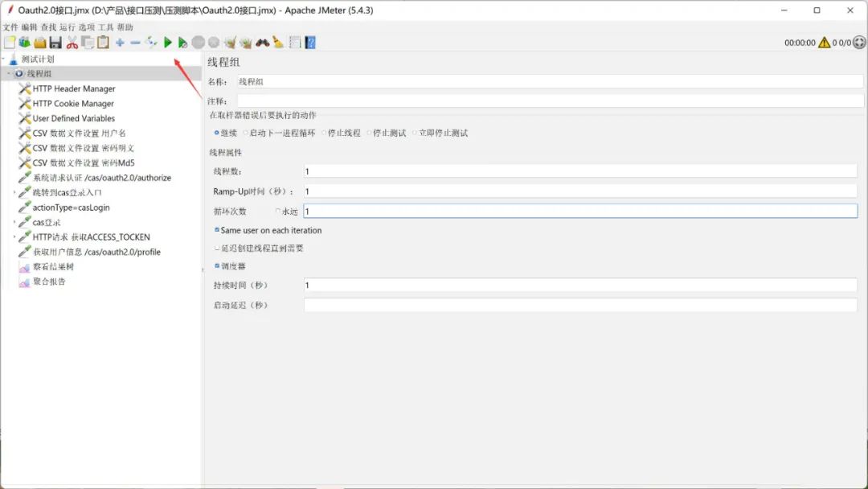Choose 停止测试 radio option
The image size is (868, 489).
coord(369,133)
